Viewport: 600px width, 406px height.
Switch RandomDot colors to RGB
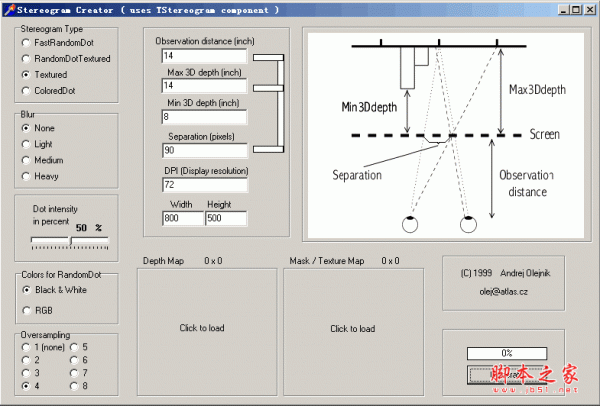(26, 310)
